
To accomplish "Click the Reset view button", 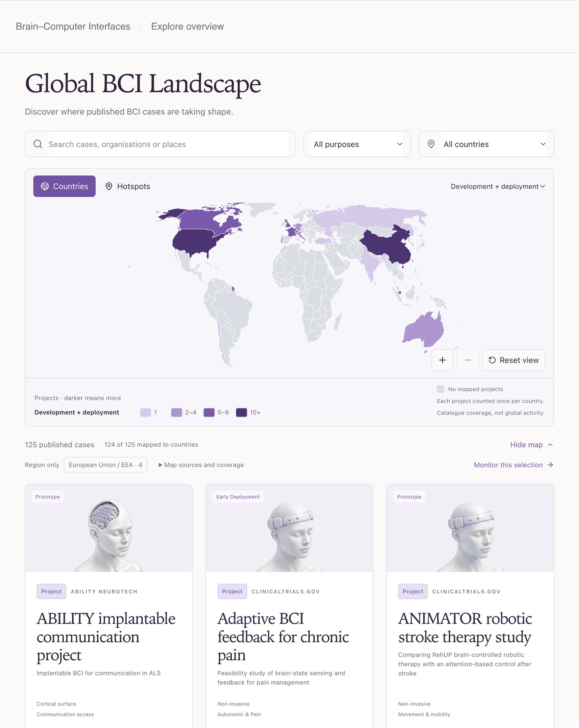I will pos(514,360).
